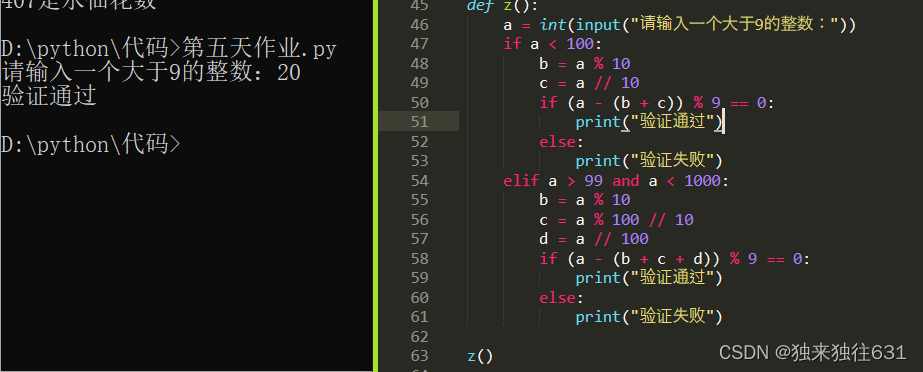
Task: Click line number 49 in the gutter
Action: click(x=419, y=84)
